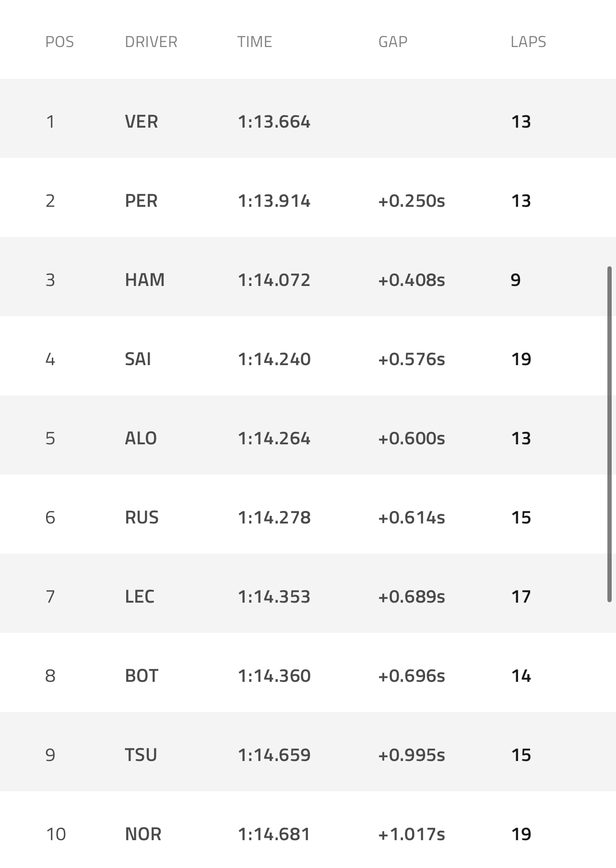Viewport: 616px width, 868px height.
Task: Click the TIME column header
Action: 254,42
